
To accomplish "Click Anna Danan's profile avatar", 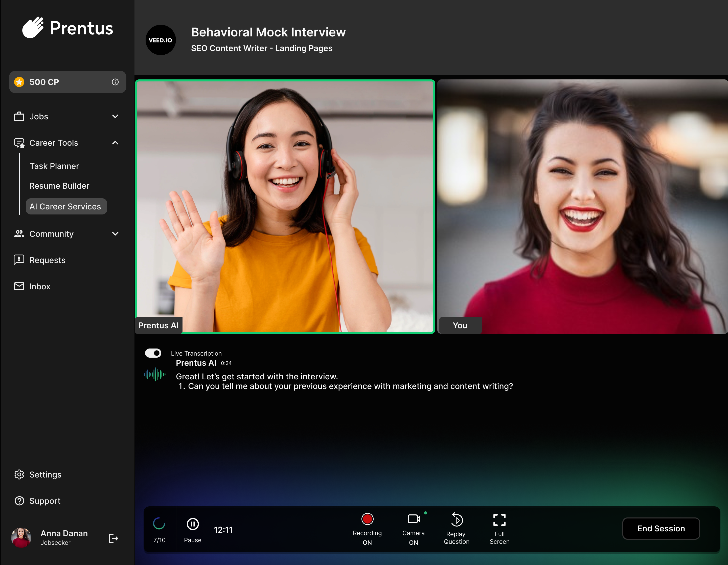I will coord(21,538).
